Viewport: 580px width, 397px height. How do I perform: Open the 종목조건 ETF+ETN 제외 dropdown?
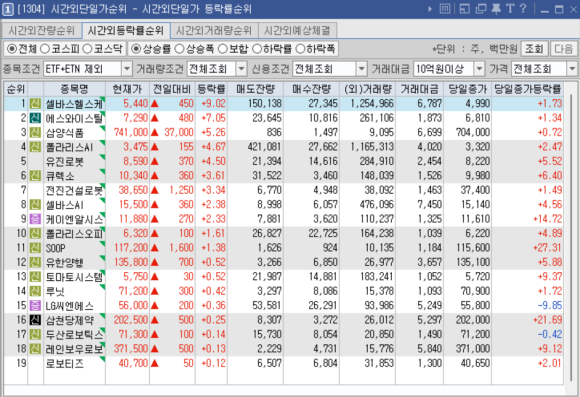pyautogui.click(x=127, y=69)
